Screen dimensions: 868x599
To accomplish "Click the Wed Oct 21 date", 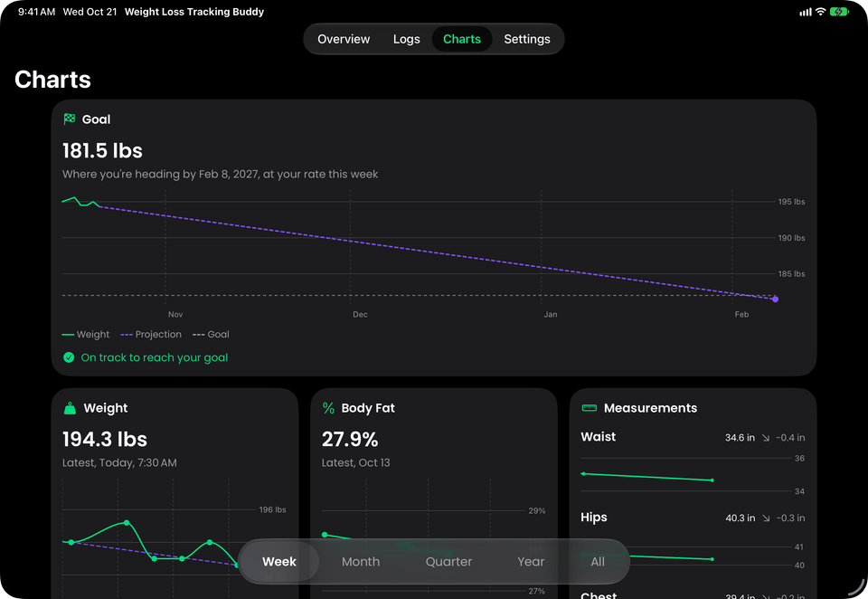I will coord(90,12).
